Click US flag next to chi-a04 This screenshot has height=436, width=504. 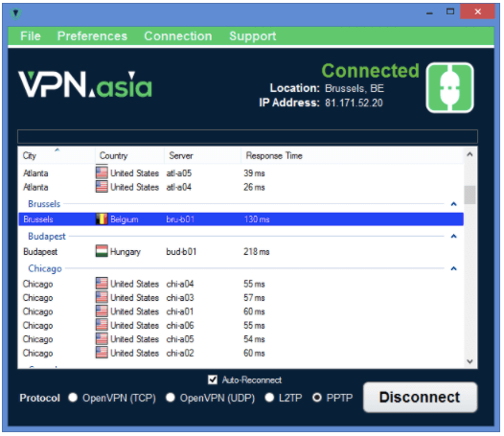102,284
